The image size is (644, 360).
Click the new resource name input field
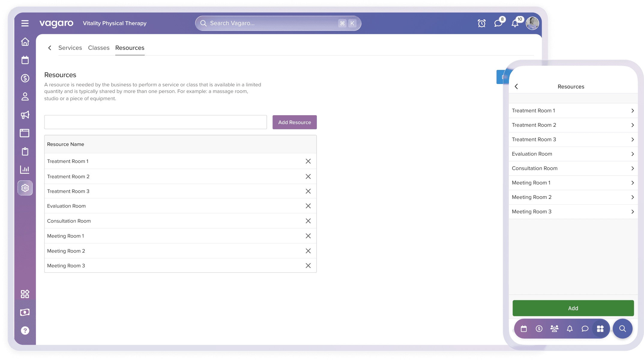(155, 122)
